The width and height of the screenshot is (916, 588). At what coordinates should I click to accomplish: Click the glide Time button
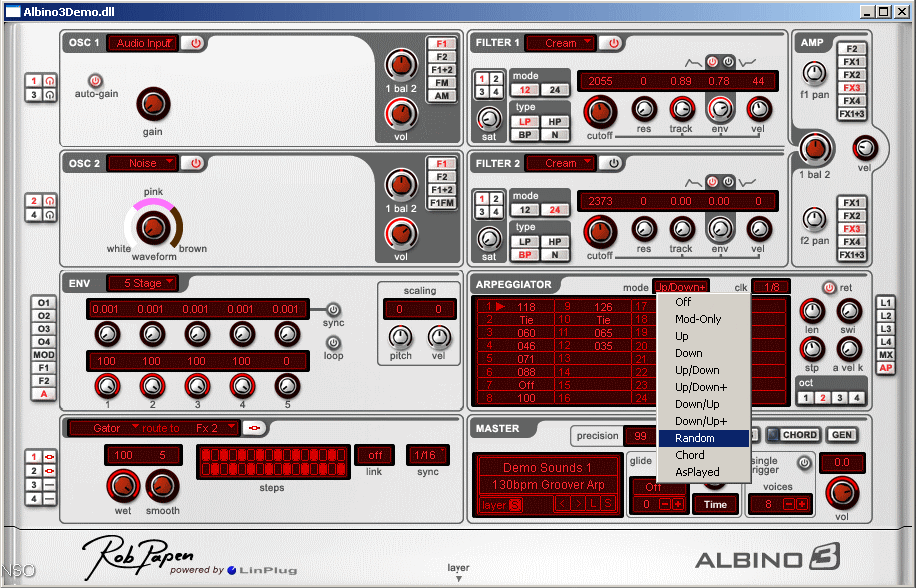pos(715,504)
